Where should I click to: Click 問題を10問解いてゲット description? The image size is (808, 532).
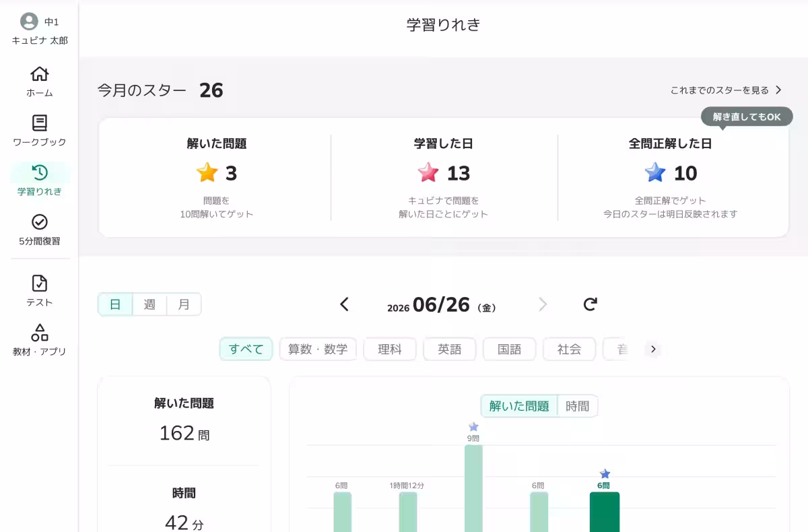[216, 207]
